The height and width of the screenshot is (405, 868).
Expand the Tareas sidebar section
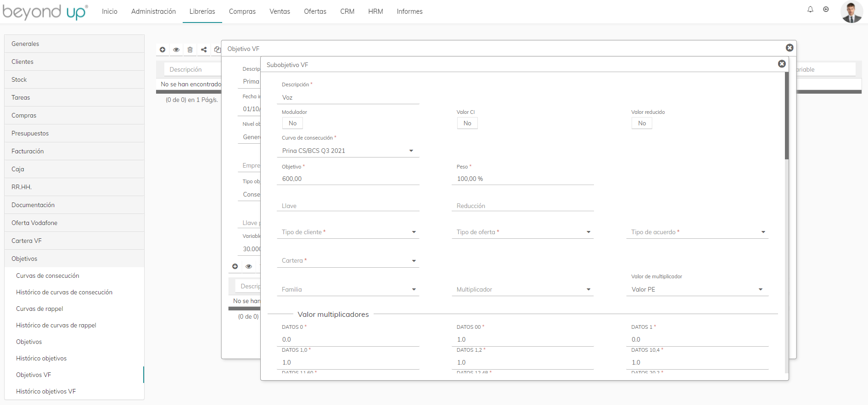pos(74,97)
